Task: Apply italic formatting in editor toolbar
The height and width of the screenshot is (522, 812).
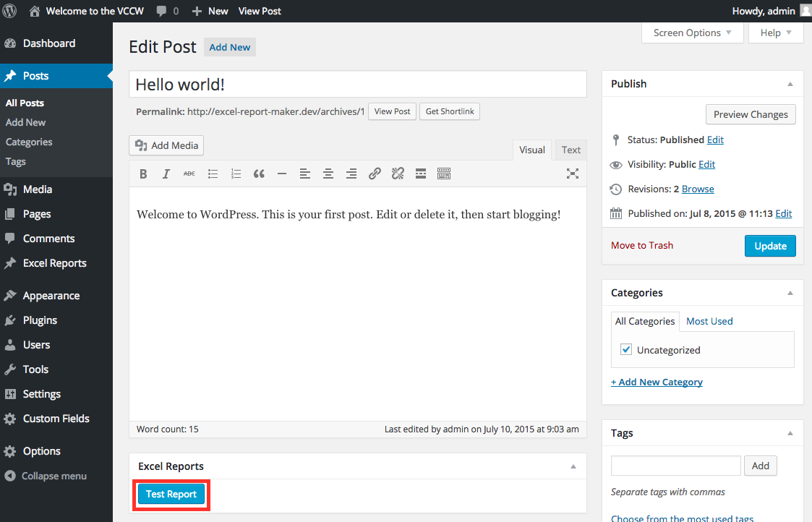Action: point(166,174)
